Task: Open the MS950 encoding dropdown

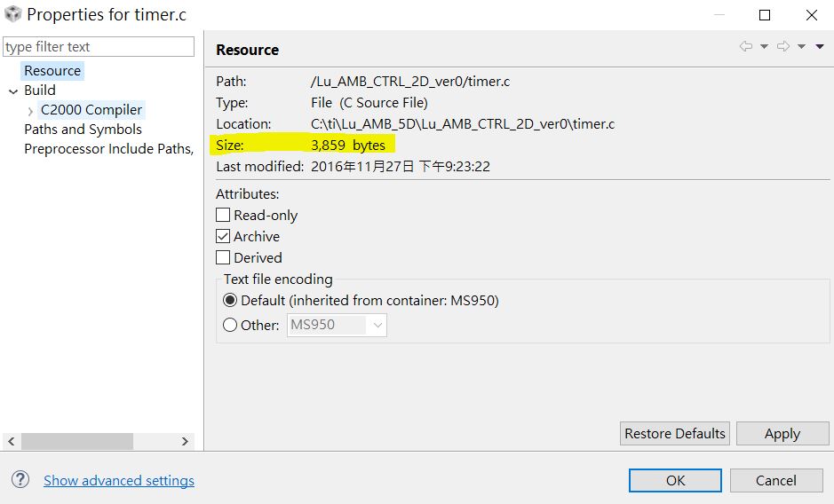Action: (377, 325)
